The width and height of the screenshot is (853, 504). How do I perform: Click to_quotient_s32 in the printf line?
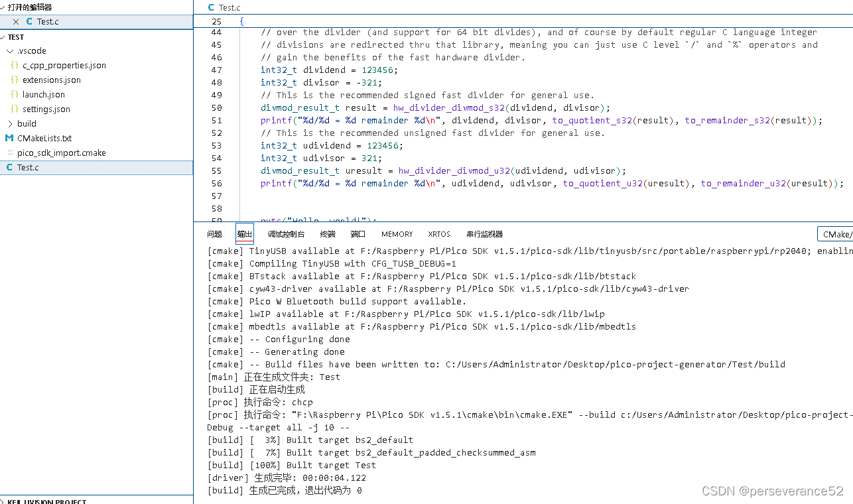pos(592,121)
